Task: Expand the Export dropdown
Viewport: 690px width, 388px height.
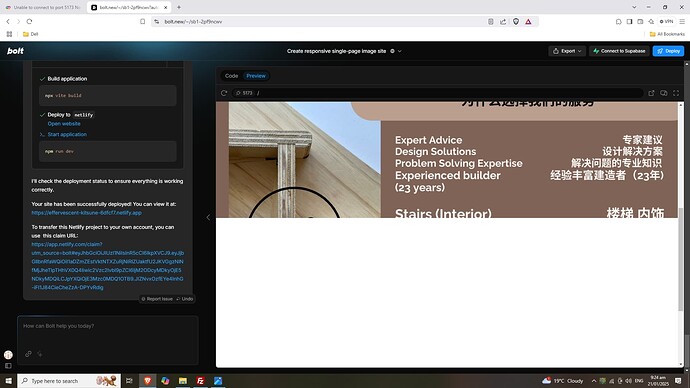Action: click(x=567, y=51)
